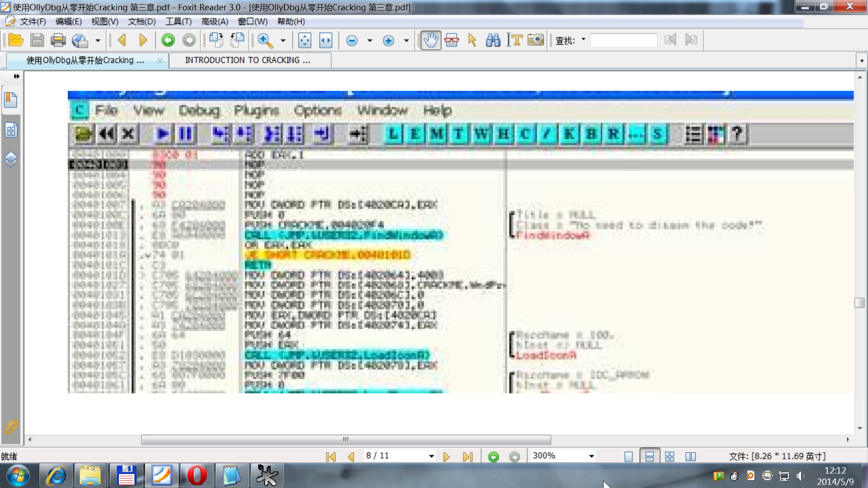This screenshot has width=868, height=488.
Task: Click the grey Next View button in toolbar
Action: tap(189, 40)
